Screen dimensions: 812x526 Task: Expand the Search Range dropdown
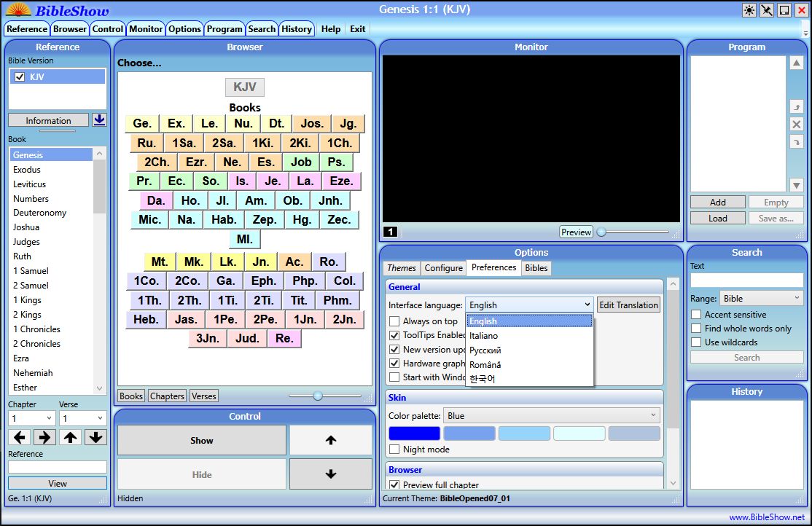pyautogui.click(x=761, y=299)
